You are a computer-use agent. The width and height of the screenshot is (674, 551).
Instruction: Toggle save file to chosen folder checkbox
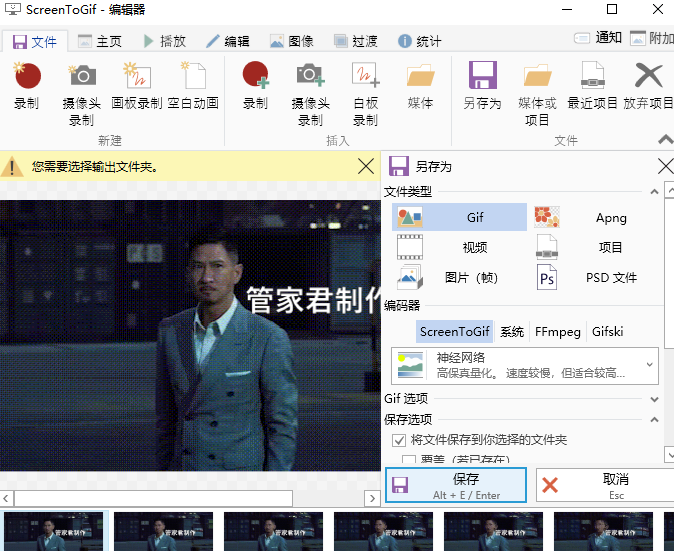tap(399, 440)
